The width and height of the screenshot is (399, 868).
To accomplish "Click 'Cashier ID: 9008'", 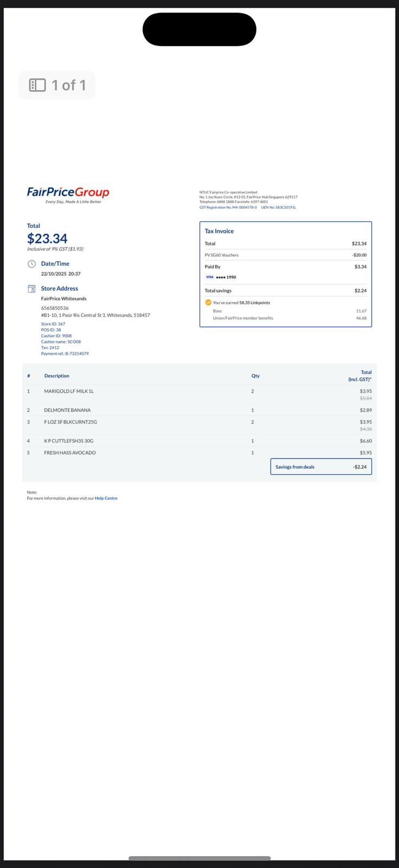I will (x=56, y=336).
